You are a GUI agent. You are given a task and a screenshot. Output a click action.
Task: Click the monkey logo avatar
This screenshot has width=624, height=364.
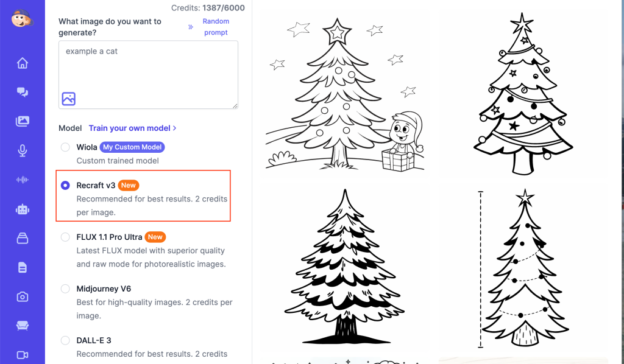click(x=23, y=18)
